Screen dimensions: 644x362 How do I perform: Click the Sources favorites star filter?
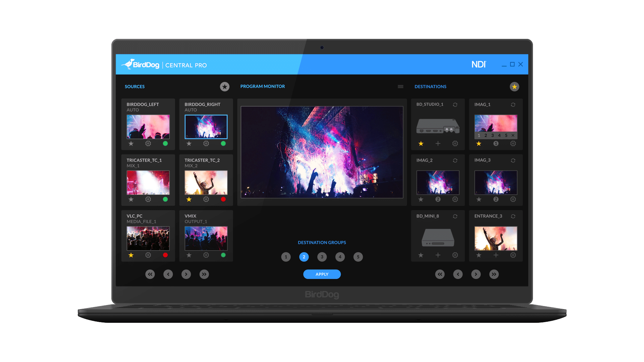[225, 87]
